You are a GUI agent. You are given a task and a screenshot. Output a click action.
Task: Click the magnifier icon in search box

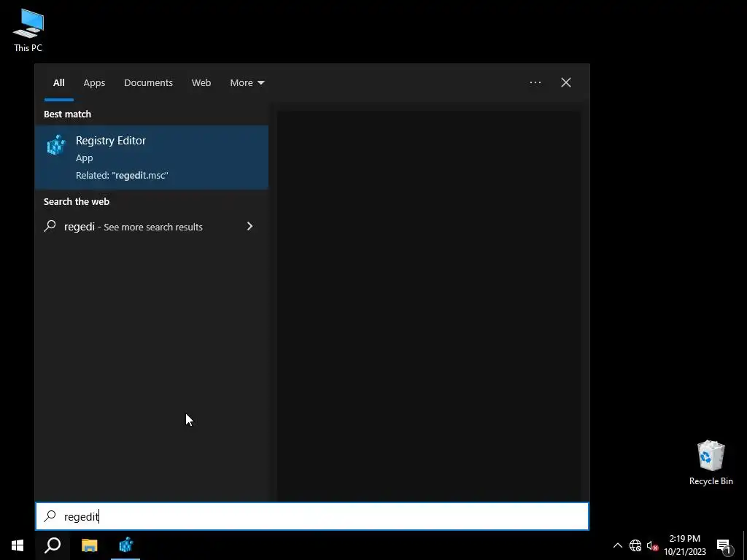point(50,516)
